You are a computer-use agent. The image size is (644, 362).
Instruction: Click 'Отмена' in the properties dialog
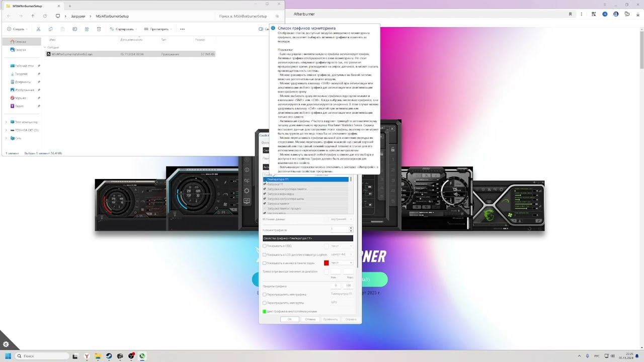pos(310,319)
